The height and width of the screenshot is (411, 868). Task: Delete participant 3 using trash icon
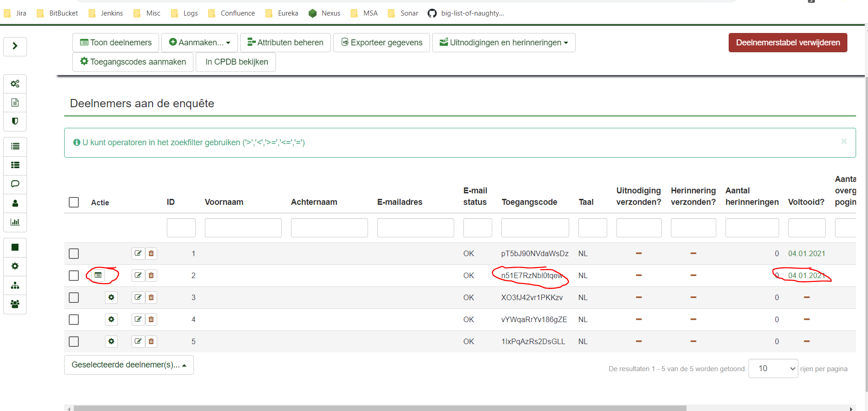point(151,297)
